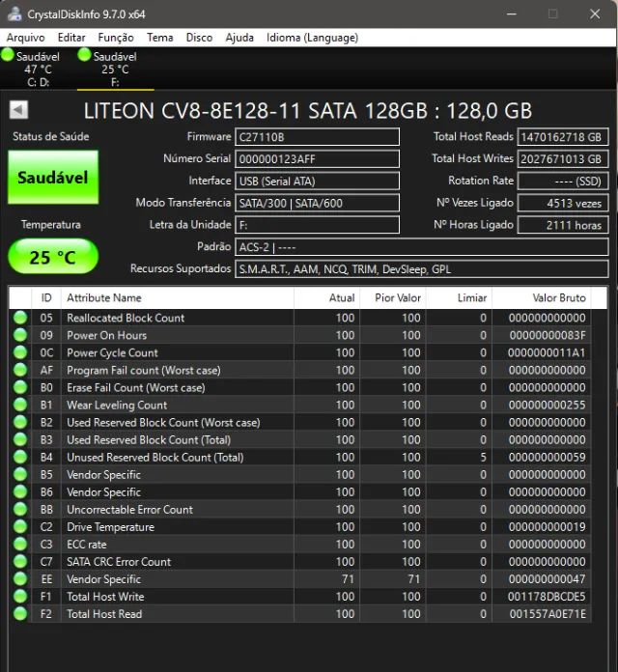Click the Total Host Reads value field

coord(563,137)
